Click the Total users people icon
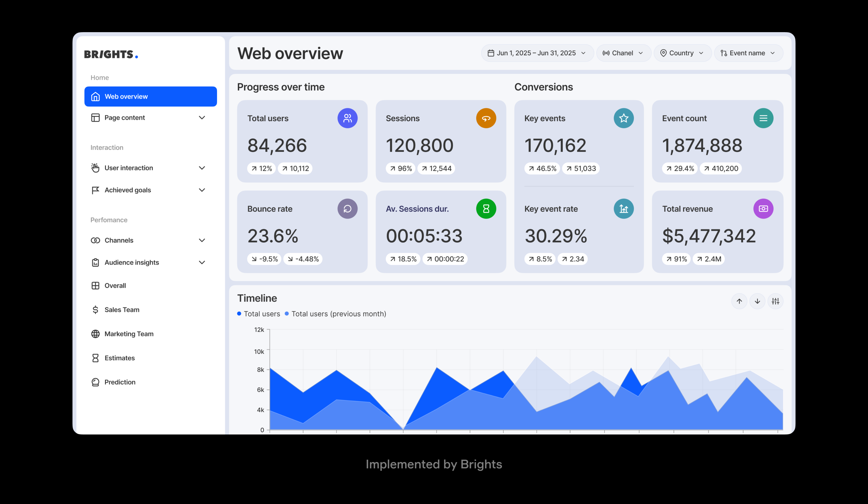Viewport: 868px width, 504px height. point(348,118)
